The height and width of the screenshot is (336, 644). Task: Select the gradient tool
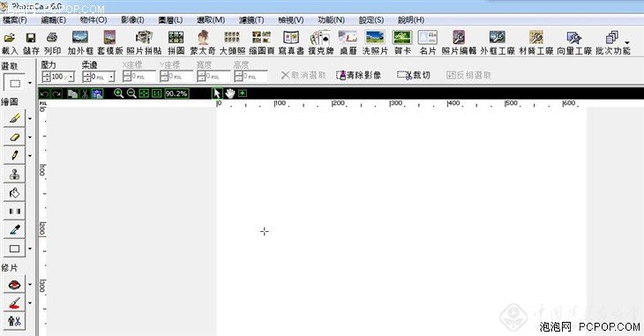tap(14, 211)
